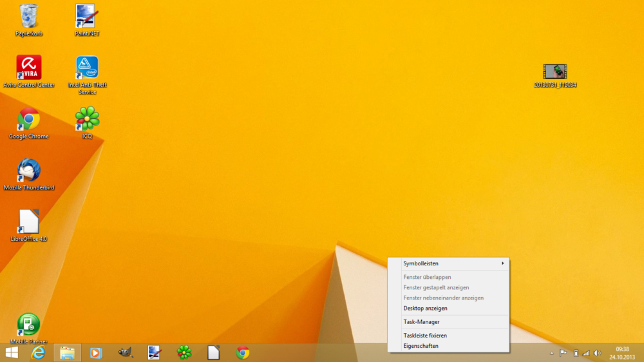Select the Paint.NET desktop shortcut
The image size is (644, 362).
(87, 20)
